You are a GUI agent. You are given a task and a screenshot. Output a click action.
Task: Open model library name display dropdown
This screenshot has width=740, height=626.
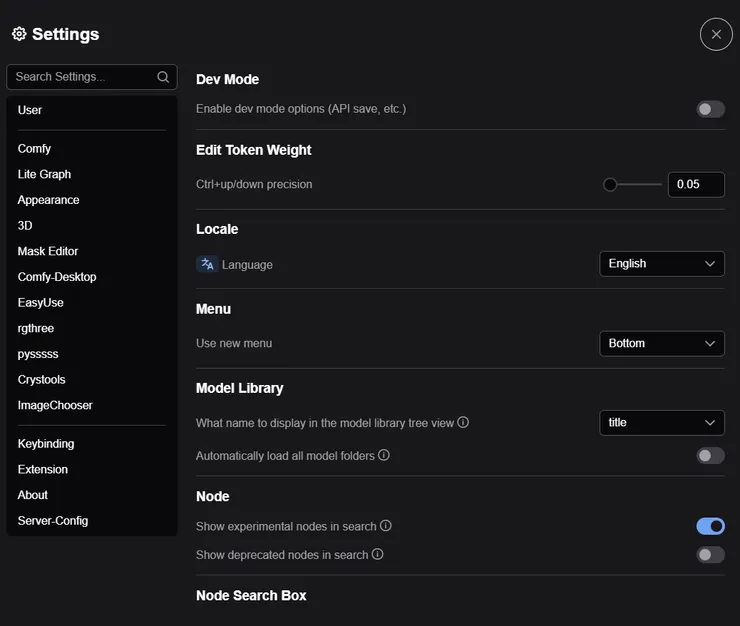pos(662,423)
